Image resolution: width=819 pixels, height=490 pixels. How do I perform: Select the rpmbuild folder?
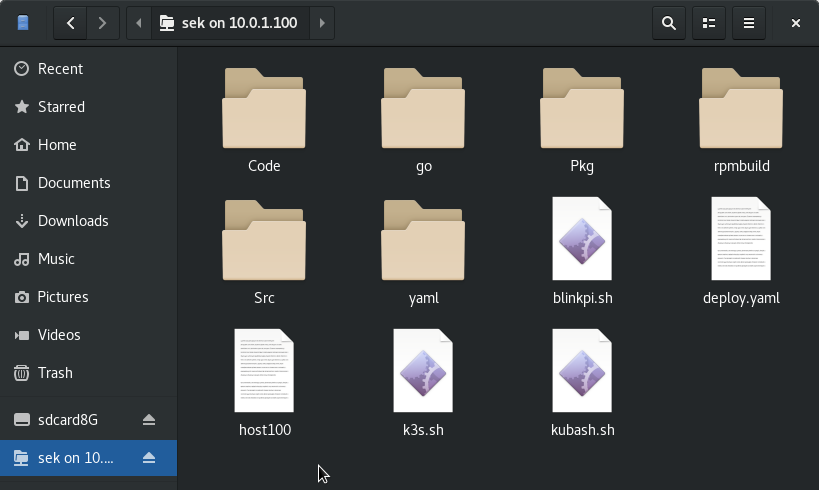coord(741,110)
